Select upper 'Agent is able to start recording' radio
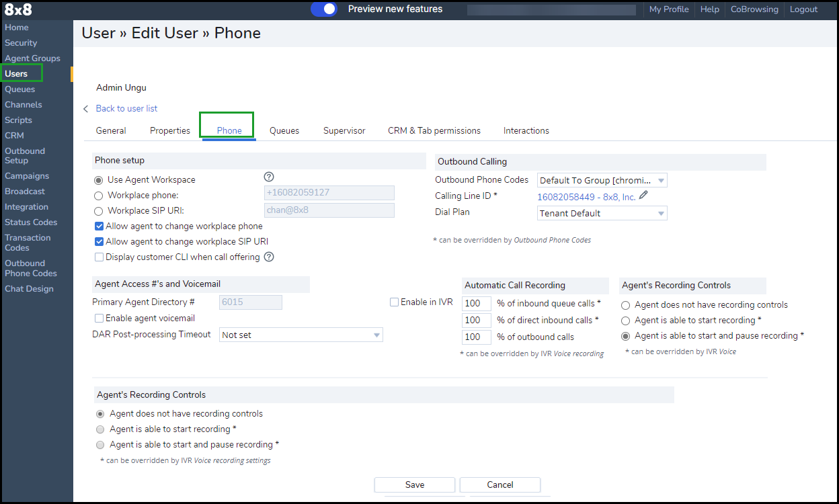Image resolution: width=839 pixels, height=504 pixels. [x=626, y=321]
